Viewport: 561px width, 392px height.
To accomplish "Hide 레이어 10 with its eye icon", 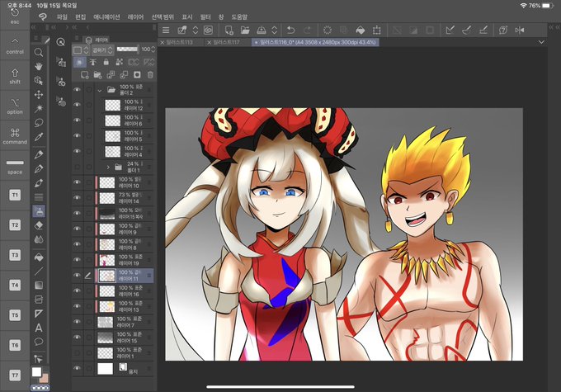I will click(x=77, y=182).
